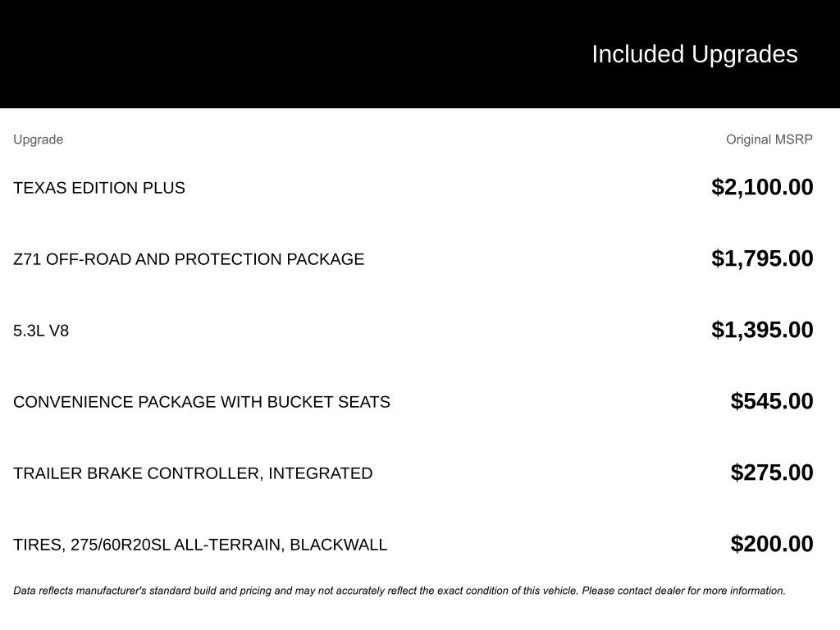Image resolution: width=840 pixels, height=630 pixels.
Task: Click the Included Upgrades heading
Action: tap(694, 55)
